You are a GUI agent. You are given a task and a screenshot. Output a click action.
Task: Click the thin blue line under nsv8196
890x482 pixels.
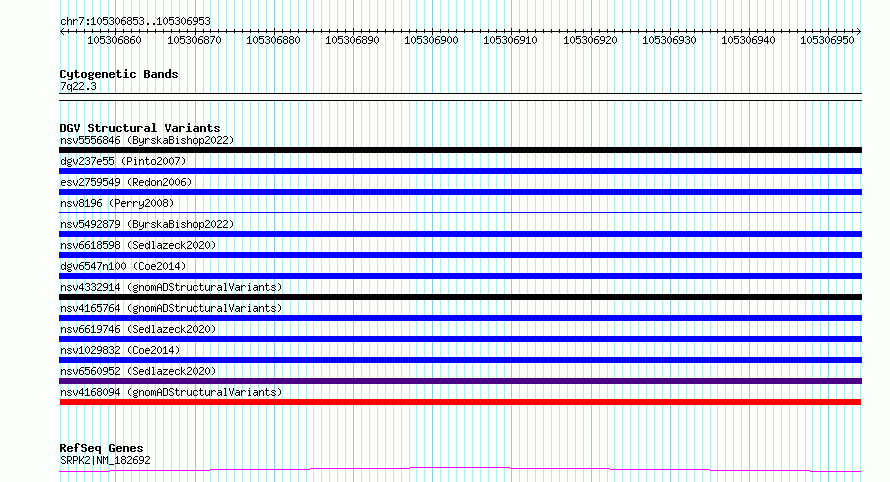(460, 213)
